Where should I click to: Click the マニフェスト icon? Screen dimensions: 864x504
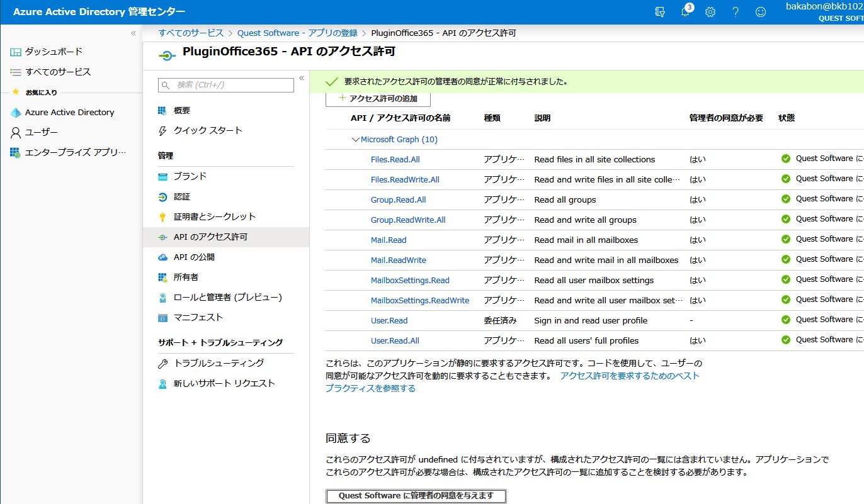coord(162,317)
